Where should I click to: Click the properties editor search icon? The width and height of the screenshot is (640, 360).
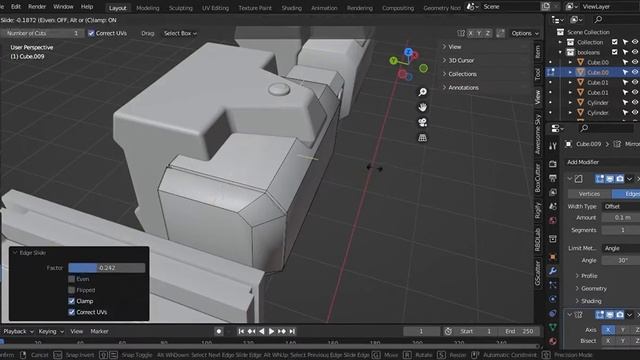[584, 128]
